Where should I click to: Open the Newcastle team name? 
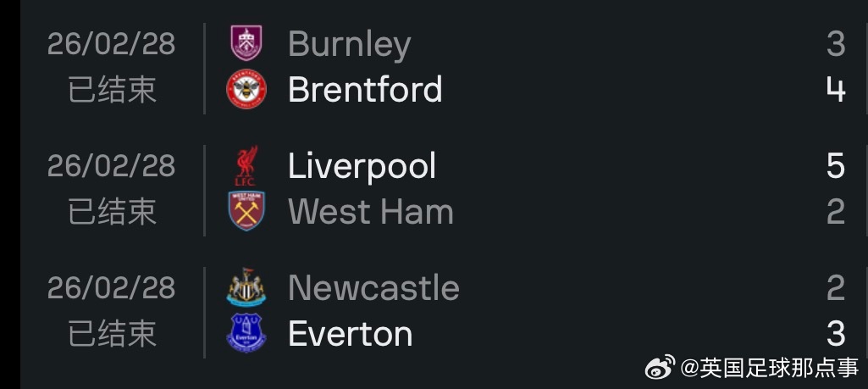[x=373, y=288]
